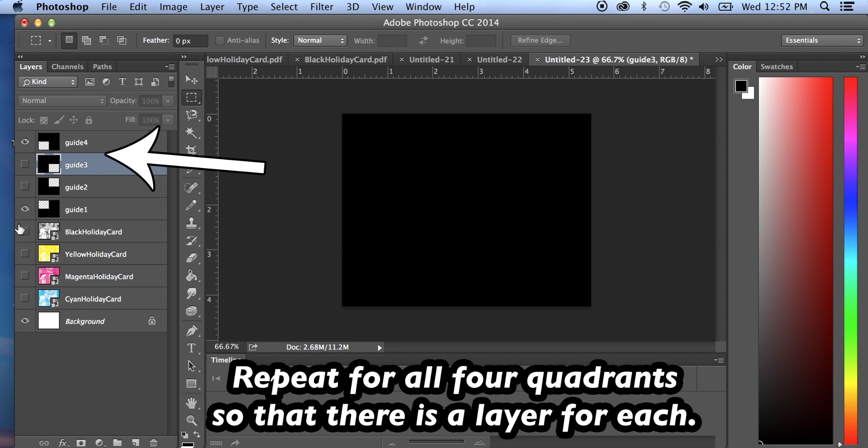Screen dimensions: 868x448
Task: Toggle visibility of Background layer
Action: [x=24, y=321]
